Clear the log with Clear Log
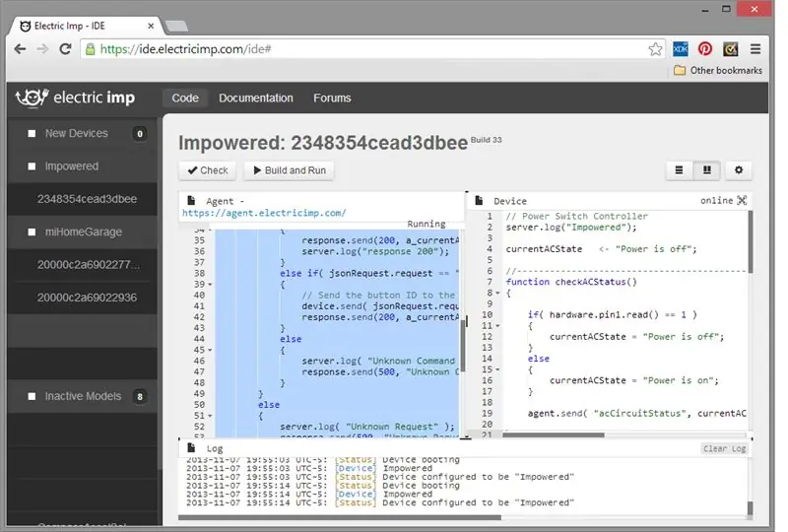This screenshot has width=788, height=532. (724, 448)
